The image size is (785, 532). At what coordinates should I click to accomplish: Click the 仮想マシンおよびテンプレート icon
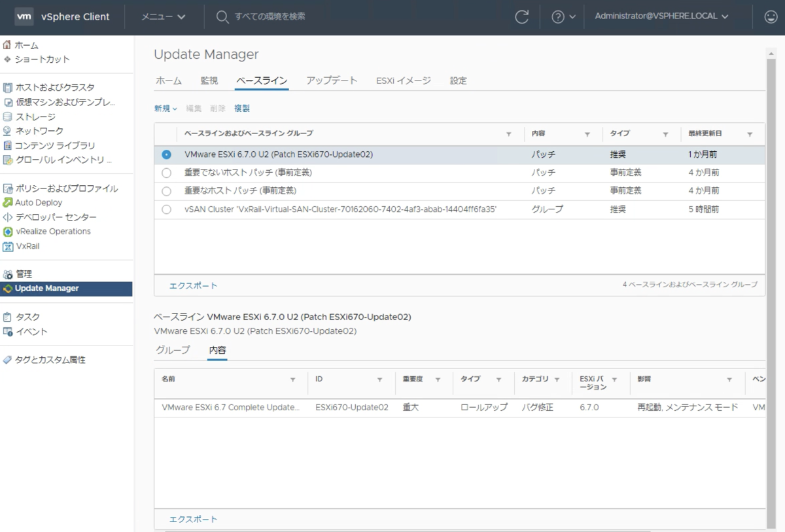(x=9, y=102)
